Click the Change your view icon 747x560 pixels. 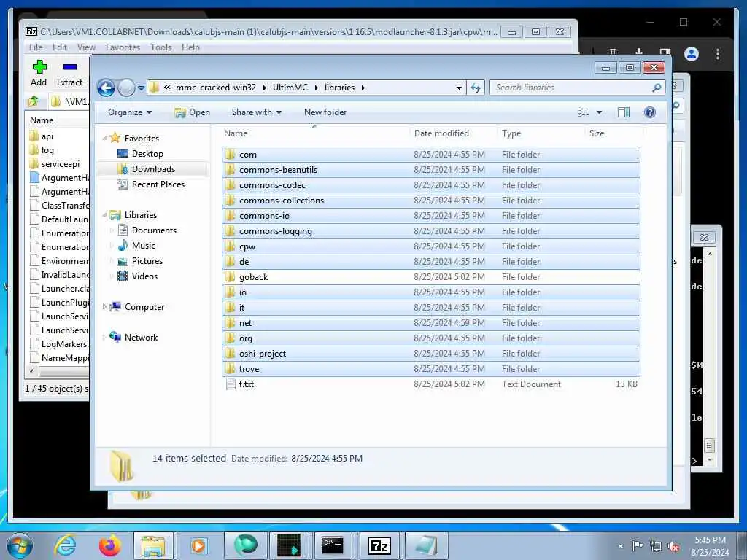click(584, 112)
